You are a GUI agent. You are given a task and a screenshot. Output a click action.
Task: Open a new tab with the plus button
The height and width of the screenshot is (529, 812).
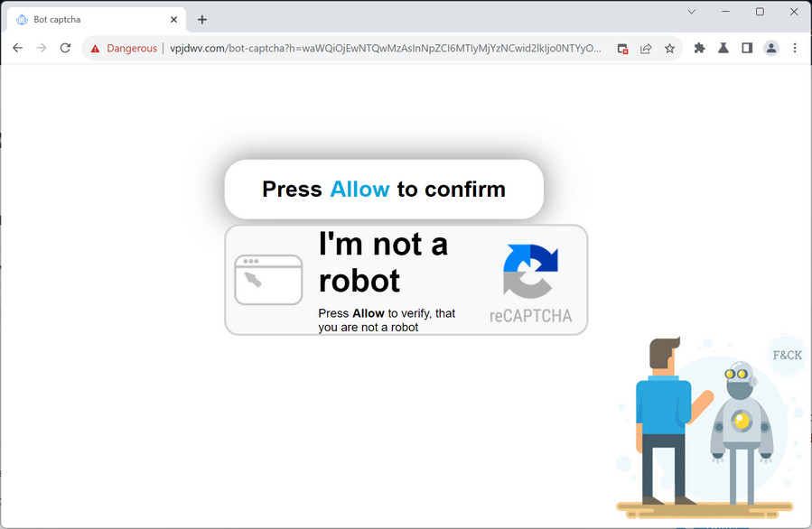click(x=202, y=18)
